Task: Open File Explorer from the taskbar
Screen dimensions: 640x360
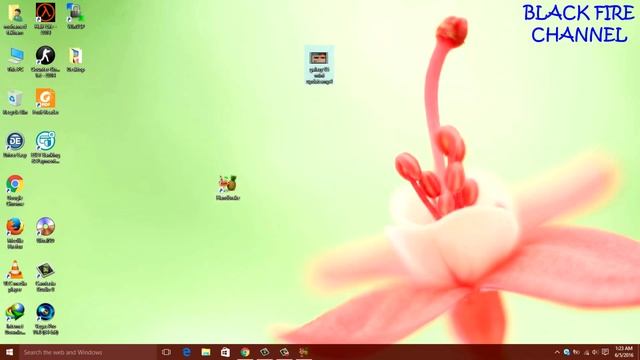Action: (206, 352)
